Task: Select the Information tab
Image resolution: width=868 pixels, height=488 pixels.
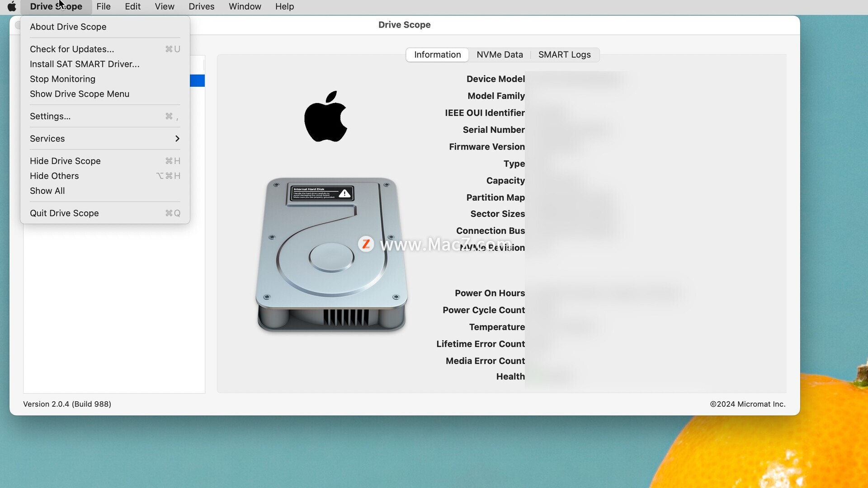Action: point(437,55)
